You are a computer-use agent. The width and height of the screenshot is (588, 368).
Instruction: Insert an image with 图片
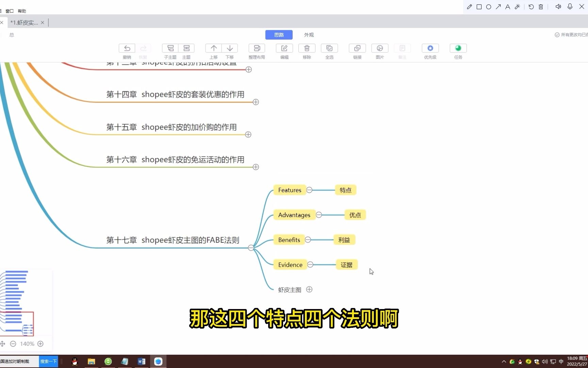380,48
